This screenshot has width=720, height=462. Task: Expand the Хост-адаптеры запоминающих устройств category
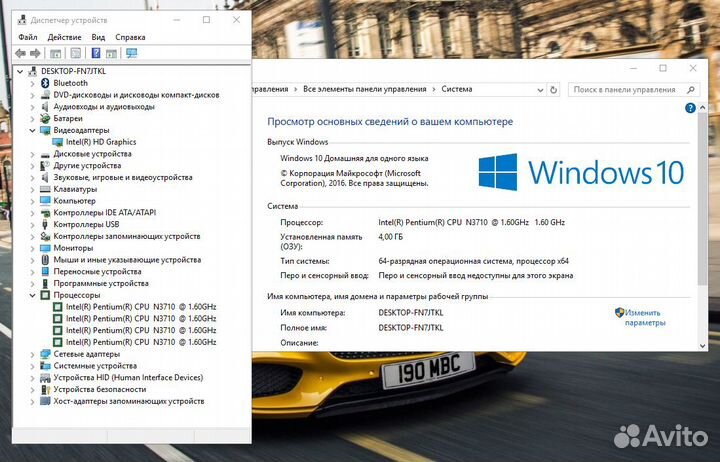(x=32, y=401)
